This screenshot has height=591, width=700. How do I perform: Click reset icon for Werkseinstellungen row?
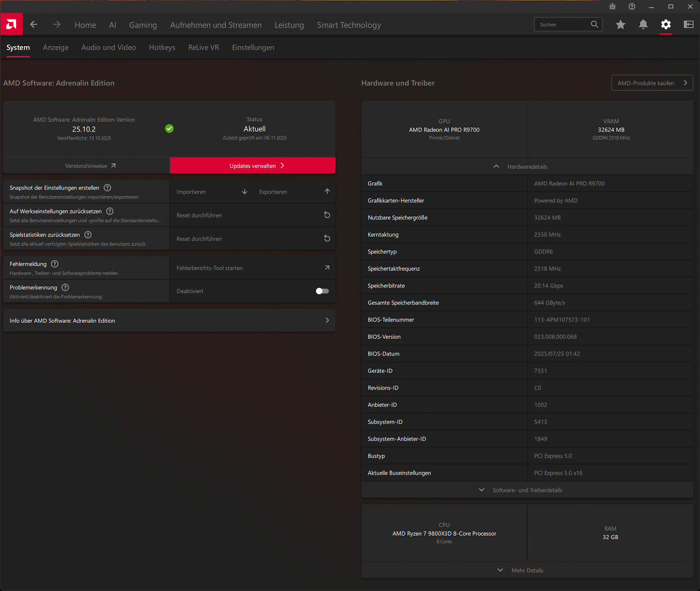tap(327, 215)
